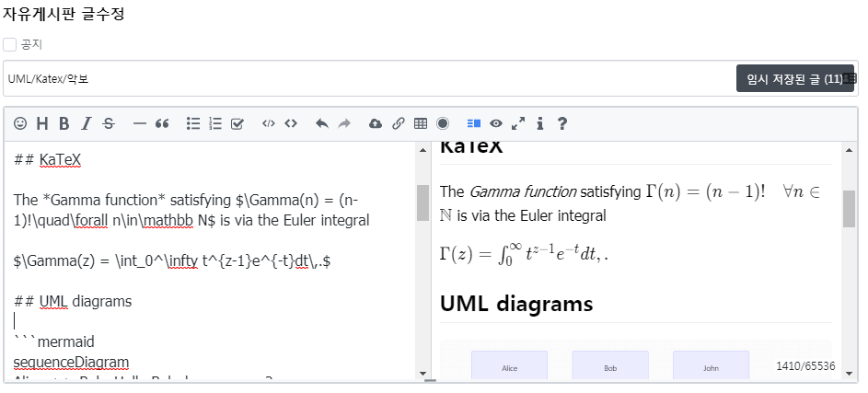Enable the 공지 checkbox

(10, 44)
